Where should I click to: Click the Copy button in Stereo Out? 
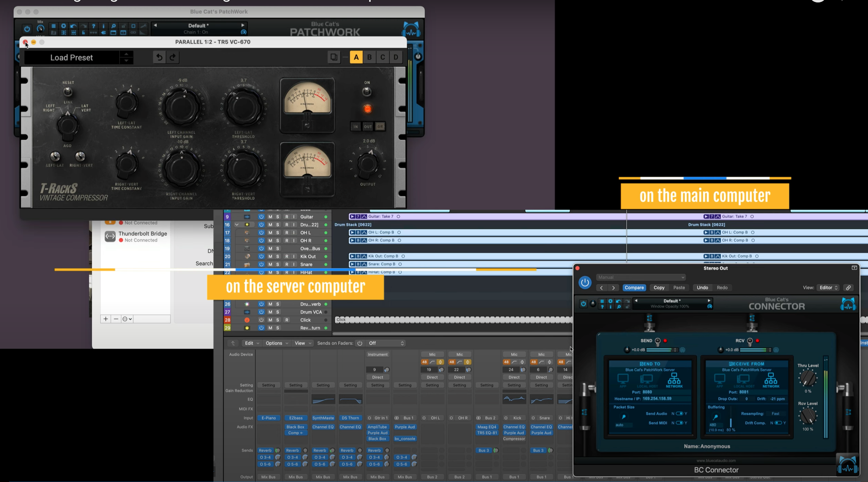[659, 287]
